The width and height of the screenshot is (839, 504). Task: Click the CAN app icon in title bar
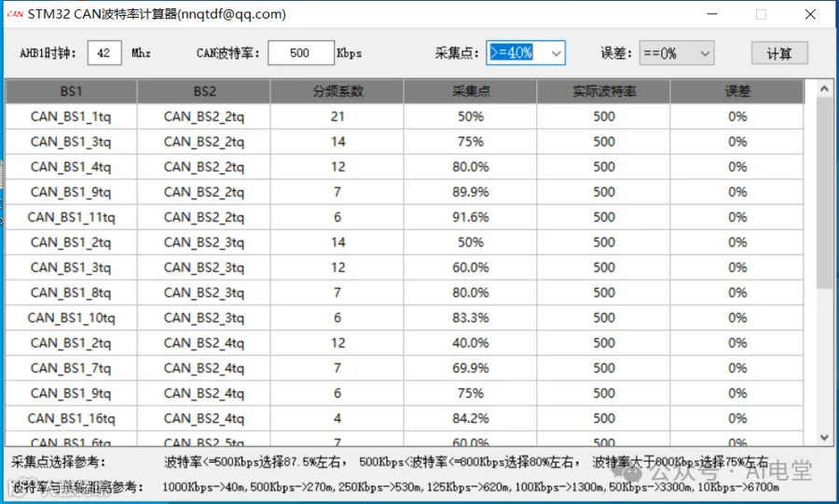pyautogui.click(x=15, y=14)
